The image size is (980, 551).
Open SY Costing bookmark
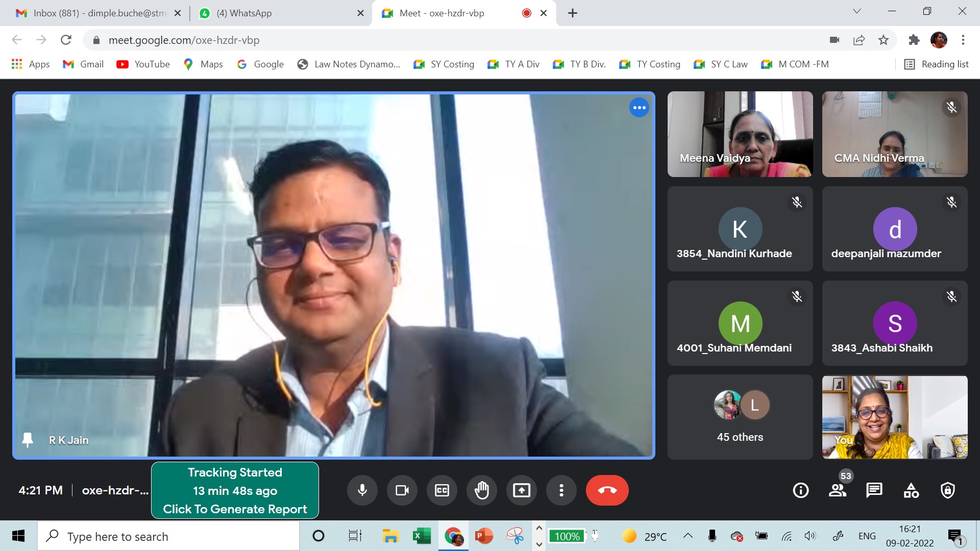[x=444, y=64]
